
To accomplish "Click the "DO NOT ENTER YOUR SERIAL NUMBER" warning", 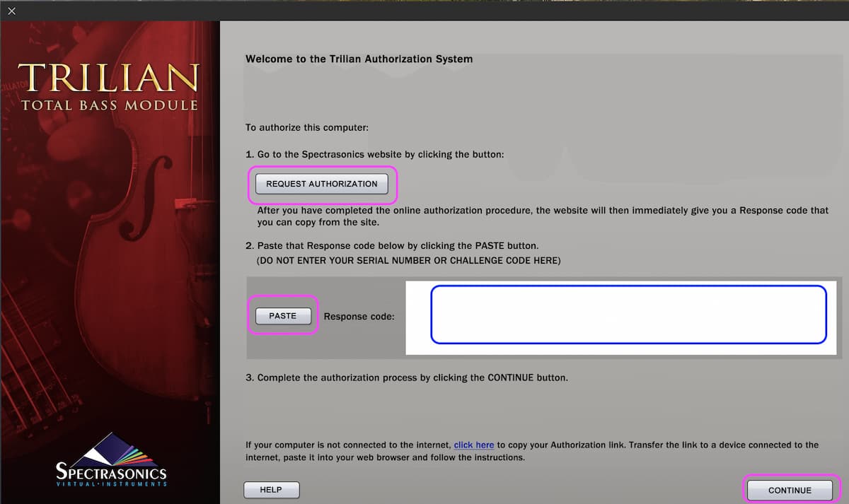I will (x=408, y=261).
